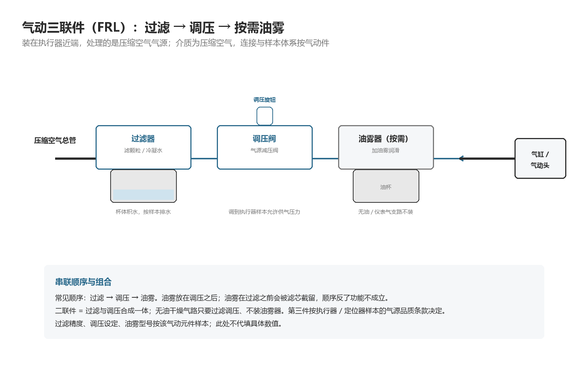Viewport: 588px width, 368px height.
Task: Click the arrowhead on the line to 气缸
Action: 461,159
